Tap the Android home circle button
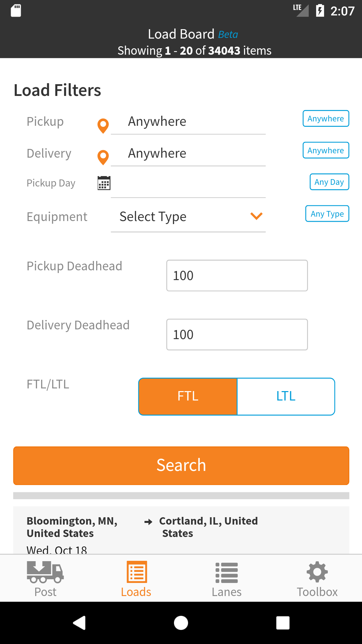Image resolution: width=362 pixels, height=644 pixels. pos(181,623)
